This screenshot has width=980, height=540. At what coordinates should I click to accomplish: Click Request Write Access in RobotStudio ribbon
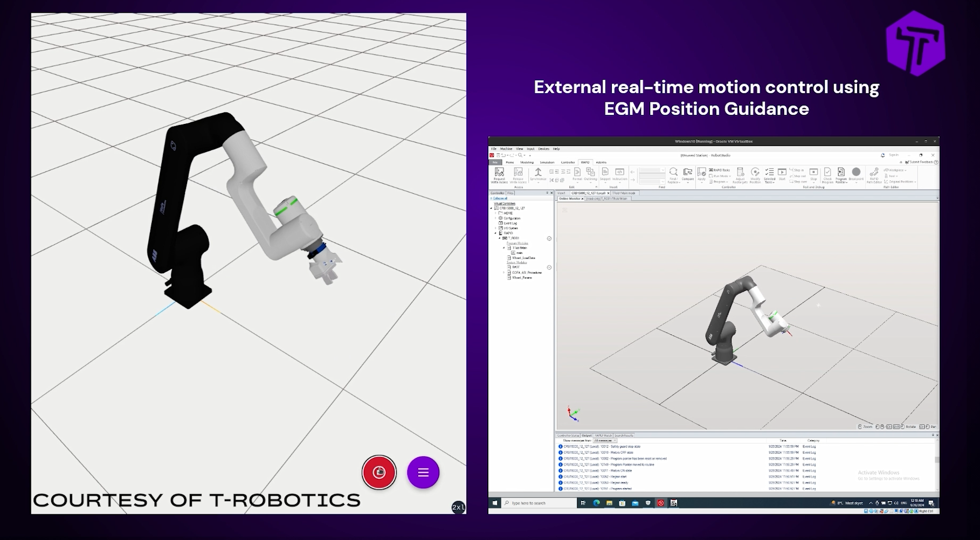(x=499, y=175)
